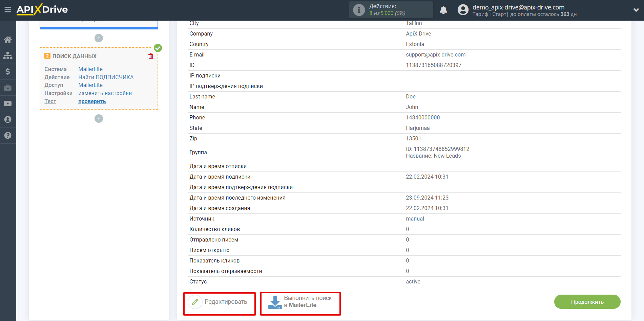This screenshot has width=644, height=321.
Task: Click the ApiX-Drive logo
Action: click(x=42, y=9)
